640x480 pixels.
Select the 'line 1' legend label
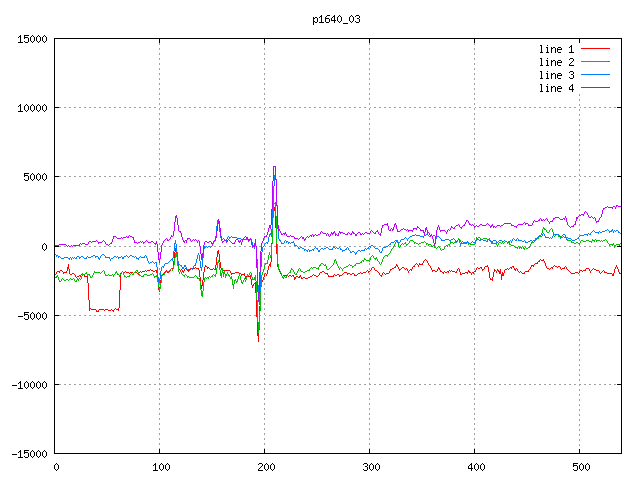pyautogui.click(x=556, y=49)
